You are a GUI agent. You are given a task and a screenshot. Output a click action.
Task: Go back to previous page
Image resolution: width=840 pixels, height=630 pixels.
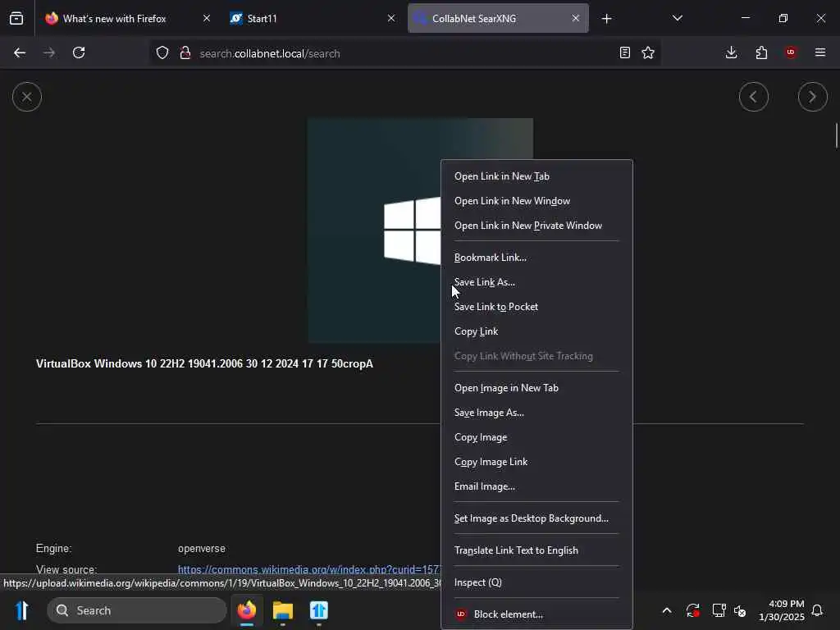point(20,52)
